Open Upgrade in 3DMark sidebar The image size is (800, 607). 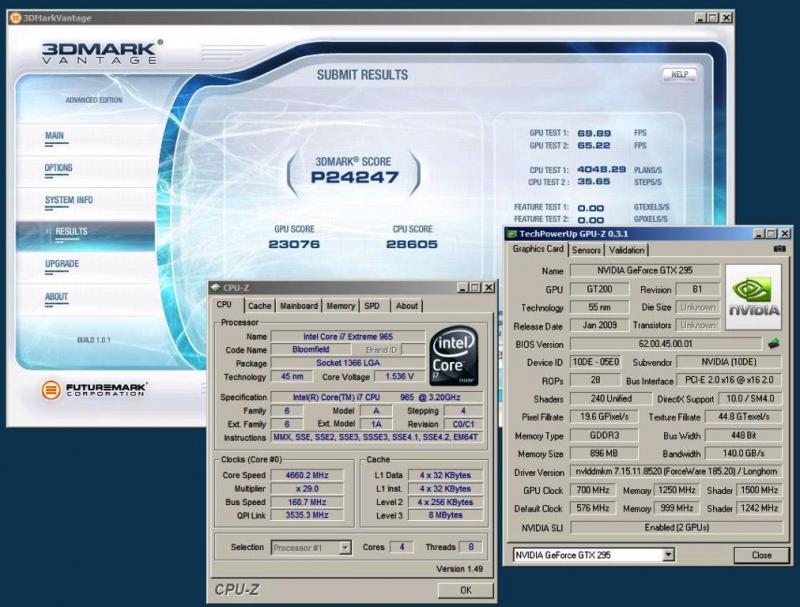tap(62, 264)
